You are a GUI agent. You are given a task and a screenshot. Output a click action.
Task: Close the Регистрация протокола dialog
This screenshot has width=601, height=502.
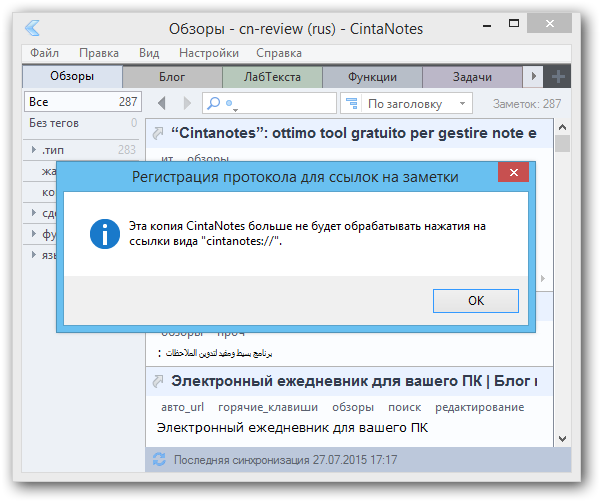tap(513, 172)
